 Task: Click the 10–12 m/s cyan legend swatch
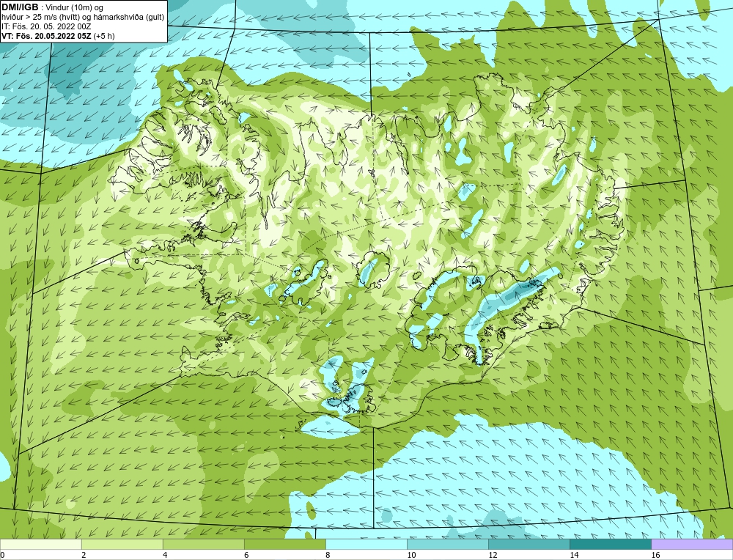tap(447, 544)
